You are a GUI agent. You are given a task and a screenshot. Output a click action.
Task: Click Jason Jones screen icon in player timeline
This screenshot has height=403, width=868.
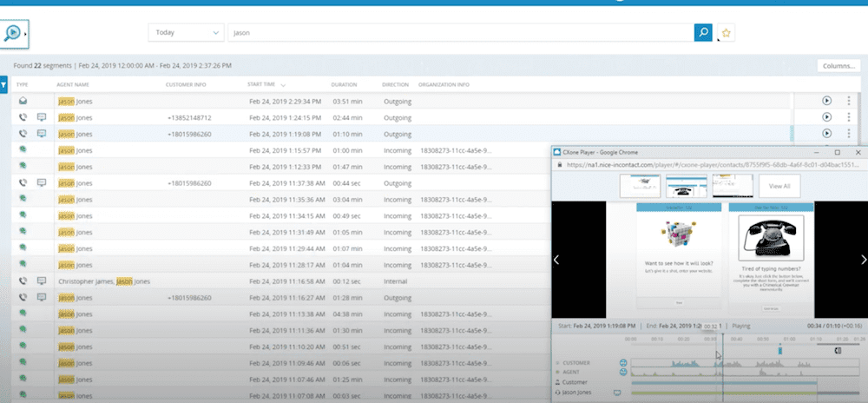(x=617, y=393)
